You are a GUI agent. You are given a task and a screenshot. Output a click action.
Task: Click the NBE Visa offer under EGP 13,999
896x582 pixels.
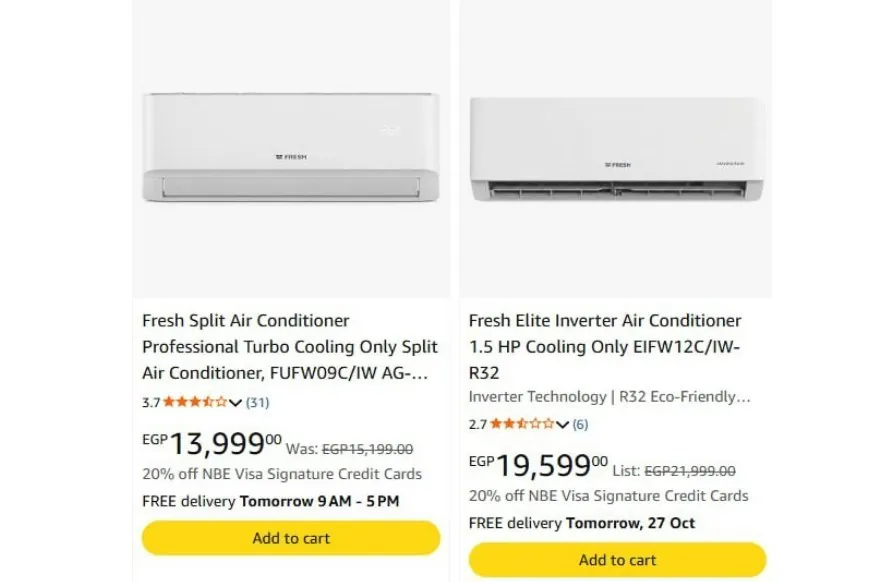click(x=282, y=474)
